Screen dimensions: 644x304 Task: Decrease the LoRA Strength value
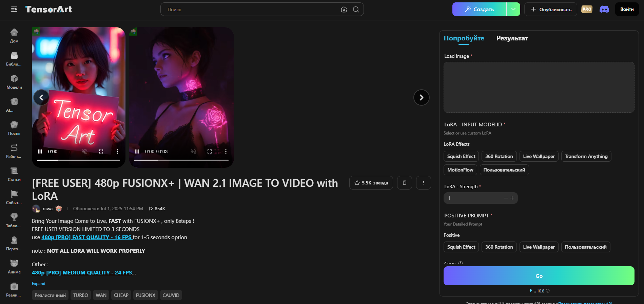tap(506, 198)
